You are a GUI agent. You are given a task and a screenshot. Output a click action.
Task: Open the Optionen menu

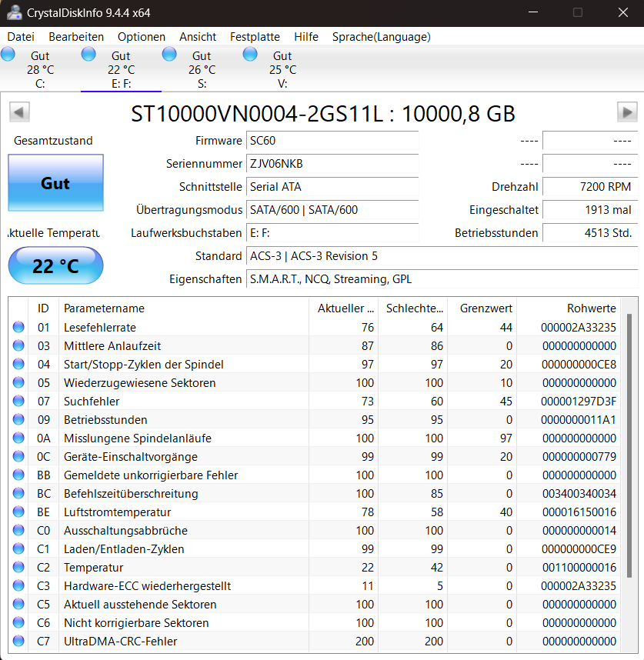[142, 37]
